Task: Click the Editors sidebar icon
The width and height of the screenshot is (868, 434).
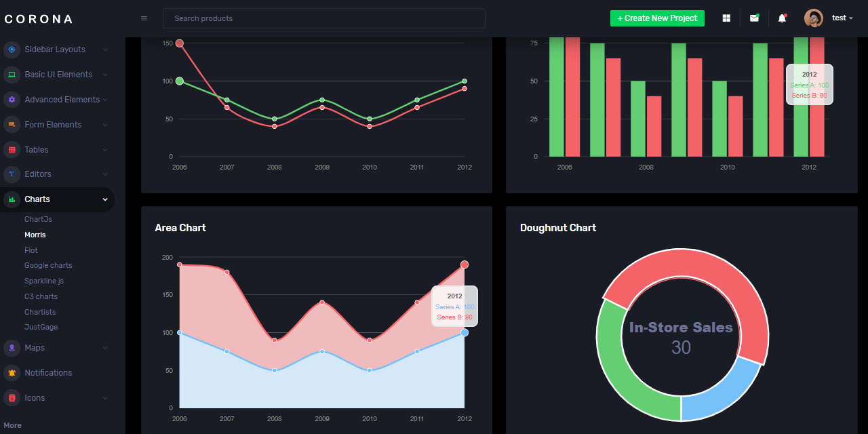Action: 12,174
